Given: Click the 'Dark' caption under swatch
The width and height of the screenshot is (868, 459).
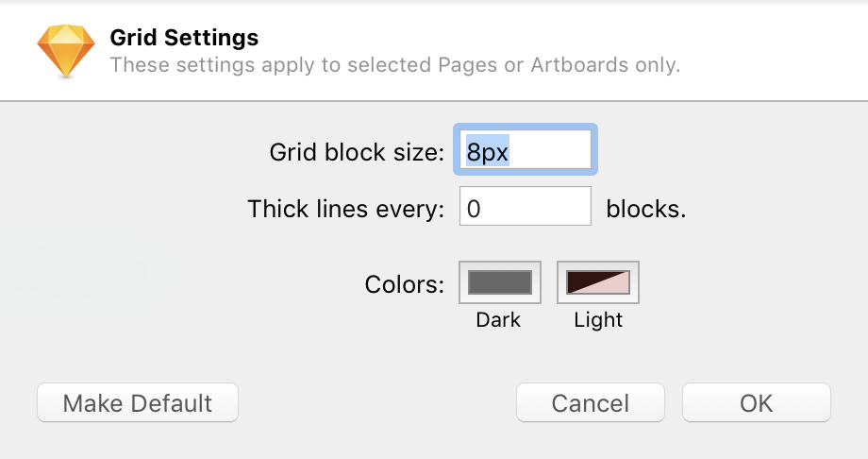Looking at the screenshot, I should 498,319.
